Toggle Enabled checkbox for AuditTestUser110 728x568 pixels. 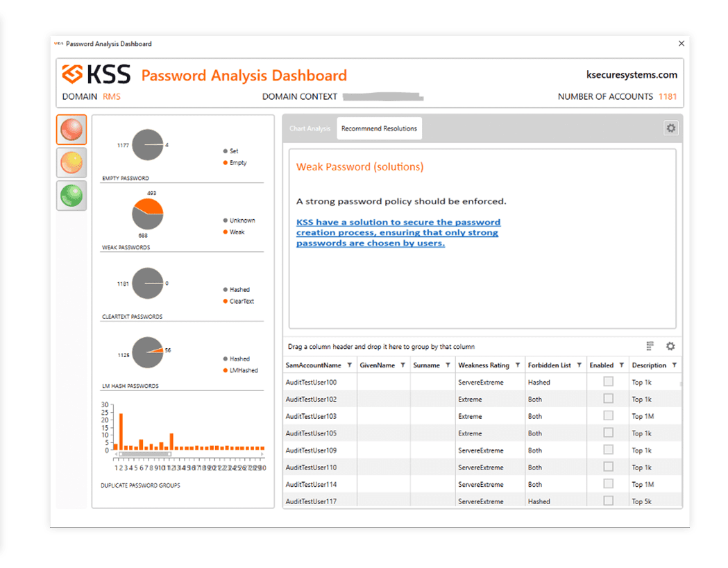(608, 467)
